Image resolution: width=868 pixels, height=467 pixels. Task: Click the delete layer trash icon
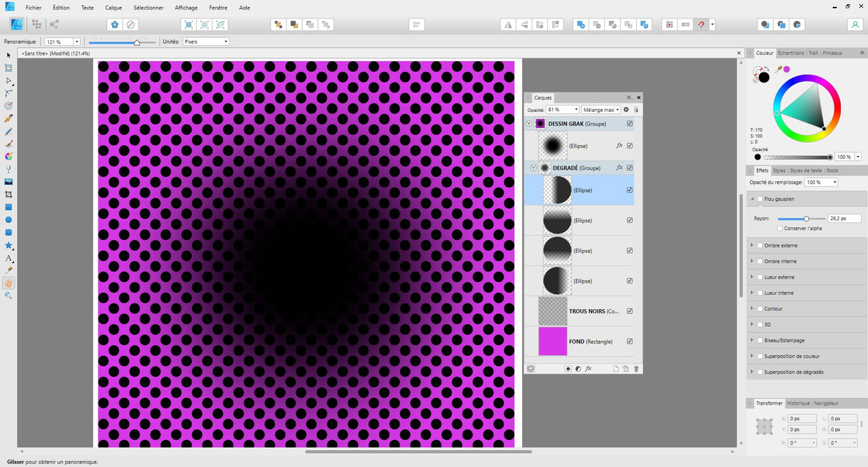tap(636, 369)
